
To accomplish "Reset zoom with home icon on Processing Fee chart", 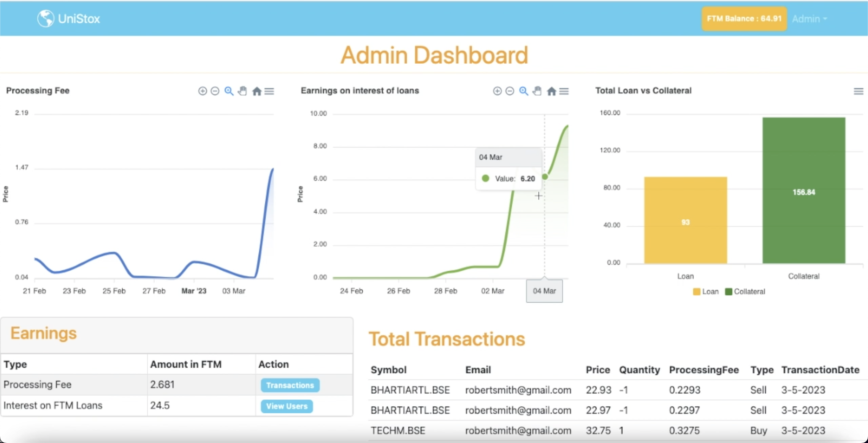I will (257, 91).
